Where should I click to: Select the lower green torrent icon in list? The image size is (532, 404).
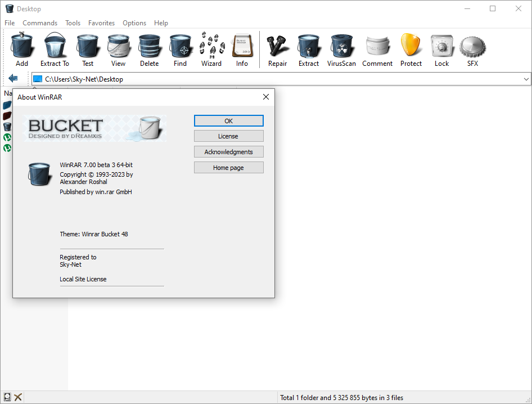[x=7, y=148]
